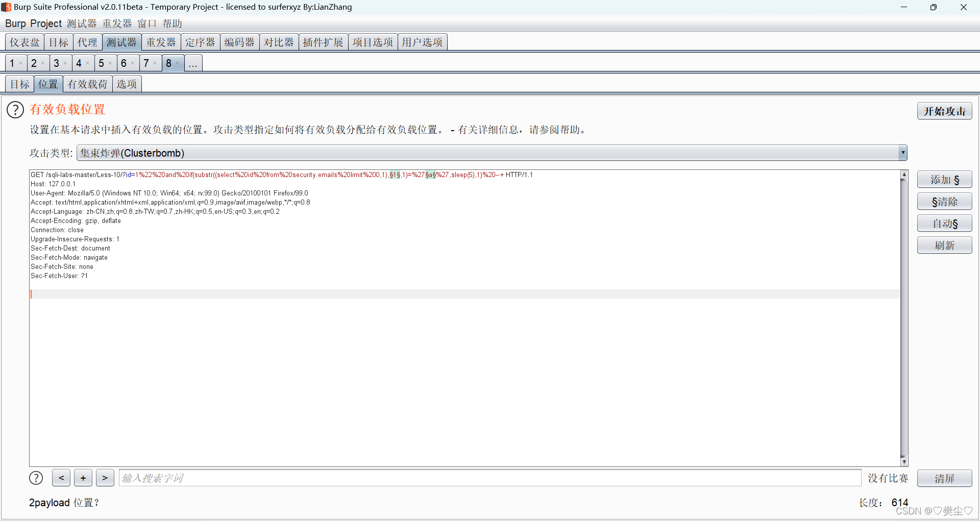Viewport: 980px width, 521px height.
Task: Click 刷新 button
Action: (x=944, y=245)
